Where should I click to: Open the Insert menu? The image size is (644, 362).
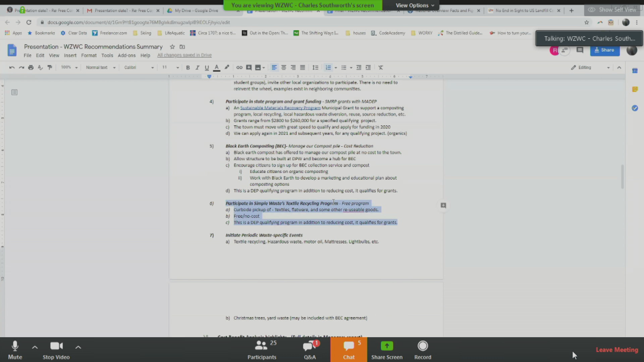(70, 55)
